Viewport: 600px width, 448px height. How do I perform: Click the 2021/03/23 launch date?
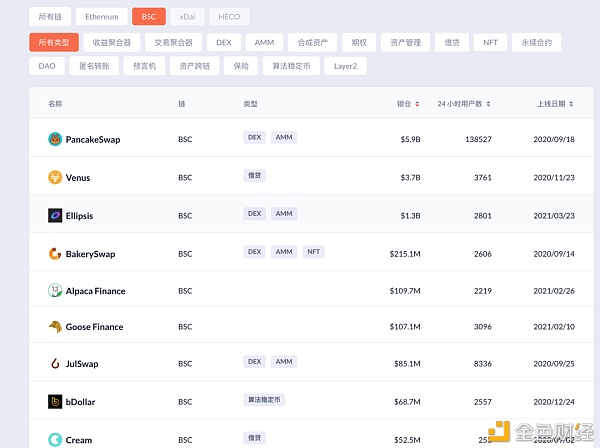click(x=554, y=216)
